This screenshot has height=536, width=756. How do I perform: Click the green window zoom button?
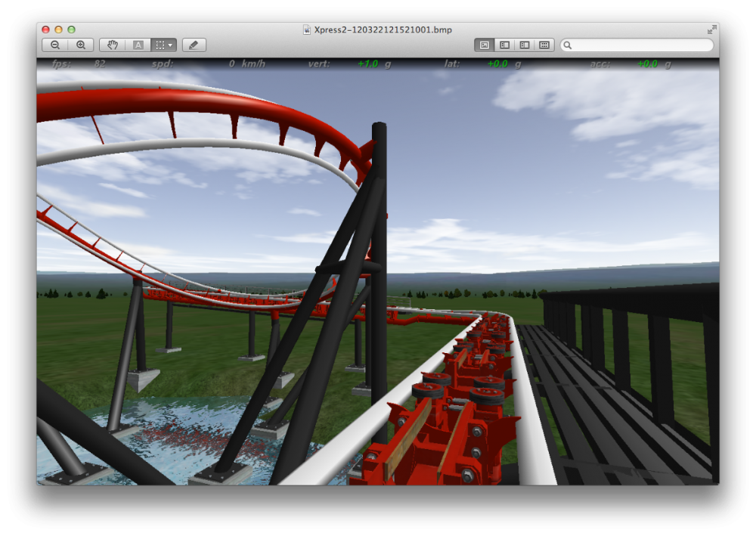tap(71, 29)
